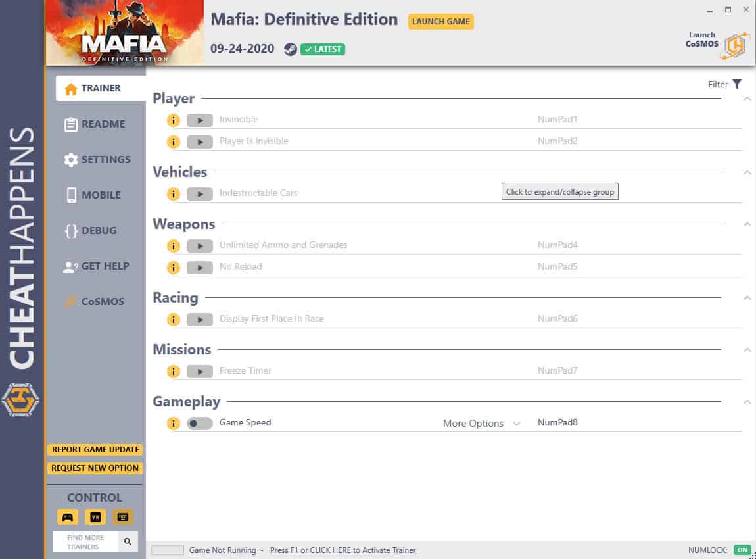
Task: Click the Mafia game cover image
Action: click(x=125, y=33)
